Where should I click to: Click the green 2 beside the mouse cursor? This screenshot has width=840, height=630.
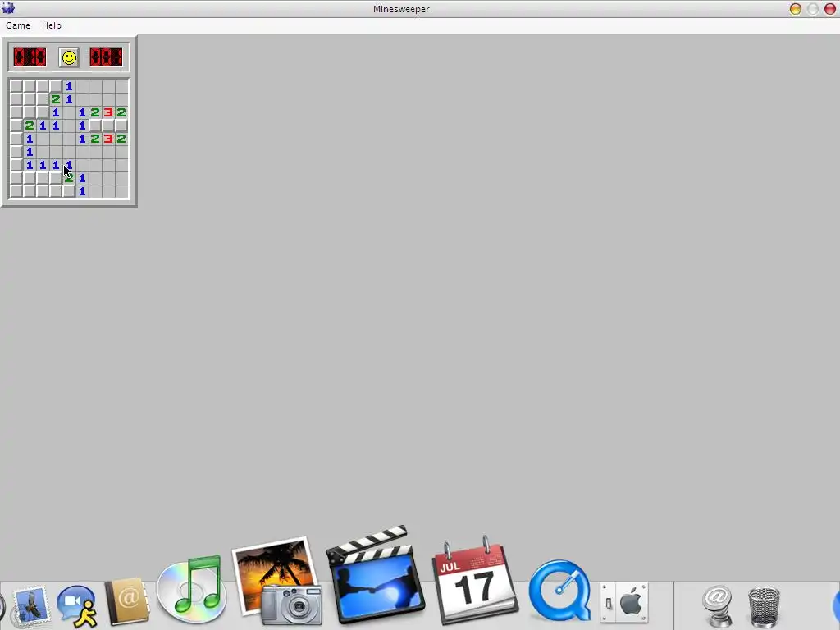69,178
